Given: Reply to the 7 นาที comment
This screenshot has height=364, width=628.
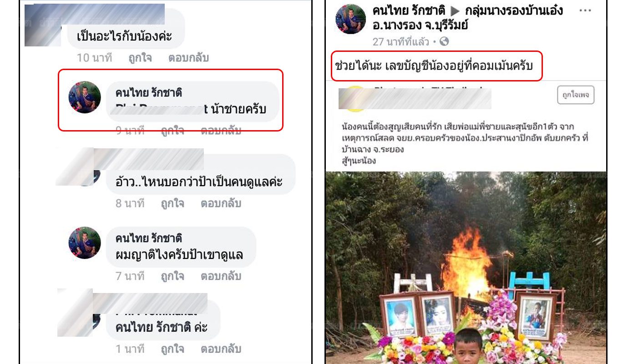Looking at the screenshot, I should [x=221, y=276].
